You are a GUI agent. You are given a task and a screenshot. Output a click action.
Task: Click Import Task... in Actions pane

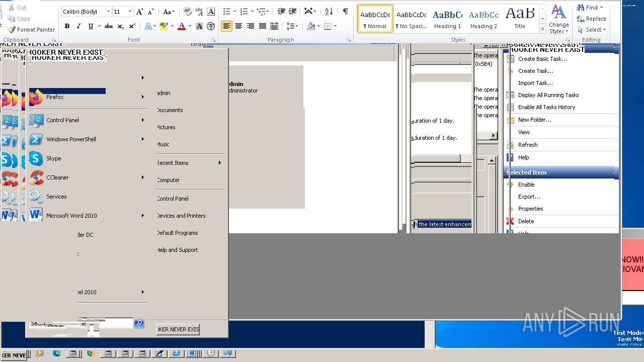point(535,83)
